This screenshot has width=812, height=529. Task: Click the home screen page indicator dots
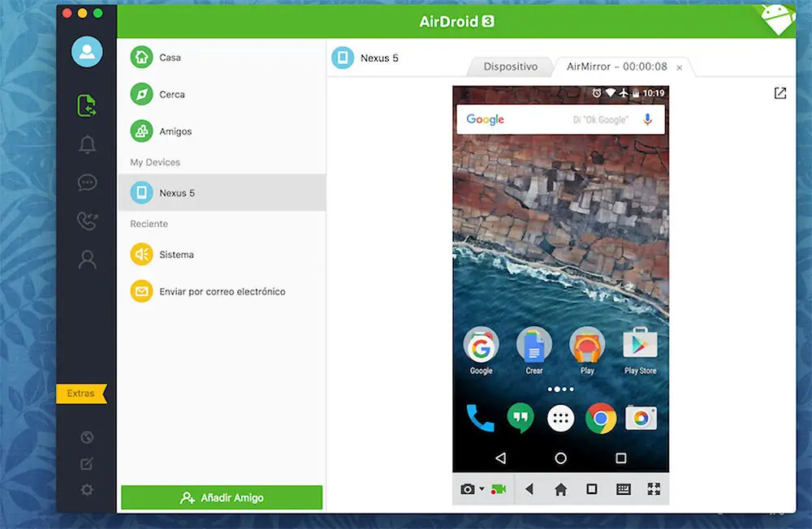[x=560, y=389]
